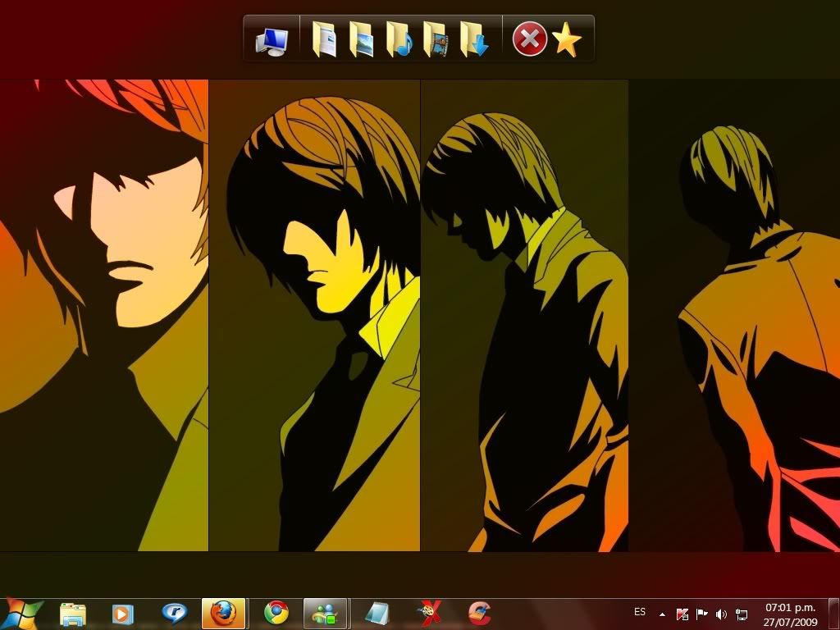The image size is (840, 630).
Task: Click the red X icon in the dock
Action: 529,39
